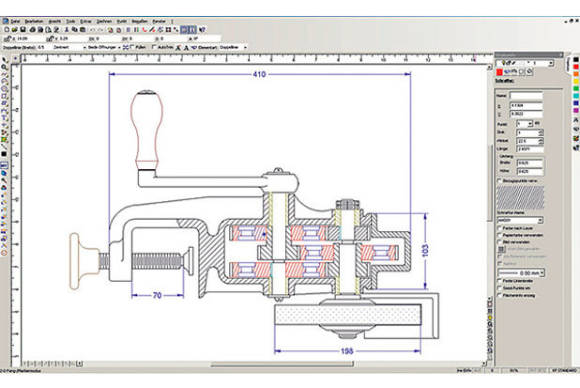The width and height of the screenshot is (580, 388).
Task: Click the Print icon in the toolbar
Action: pyautogui.click(x=32, y=30)
